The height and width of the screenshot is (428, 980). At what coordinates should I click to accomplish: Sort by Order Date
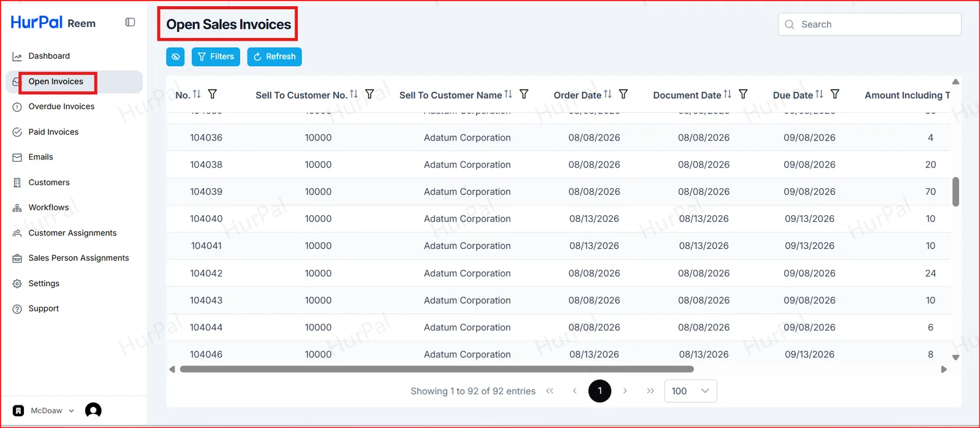pos(608,94)
